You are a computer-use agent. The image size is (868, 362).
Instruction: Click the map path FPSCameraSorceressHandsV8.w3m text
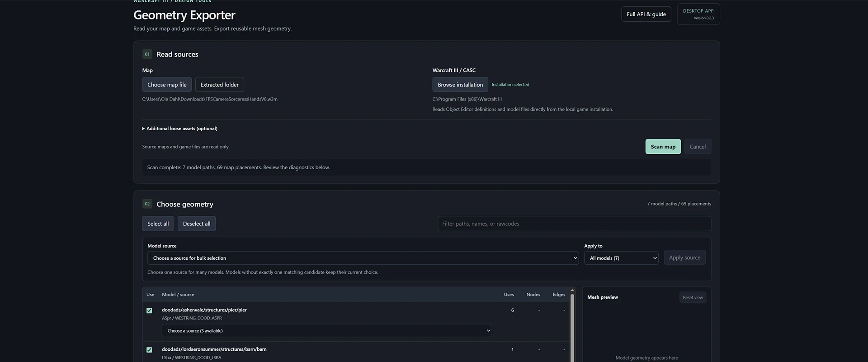tap(210, 99)
